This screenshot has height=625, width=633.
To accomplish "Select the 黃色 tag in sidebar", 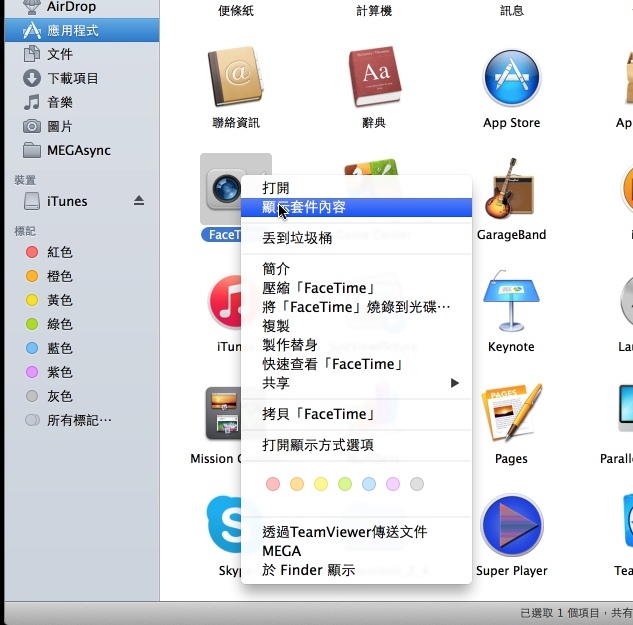I will [x=82, y=300].
